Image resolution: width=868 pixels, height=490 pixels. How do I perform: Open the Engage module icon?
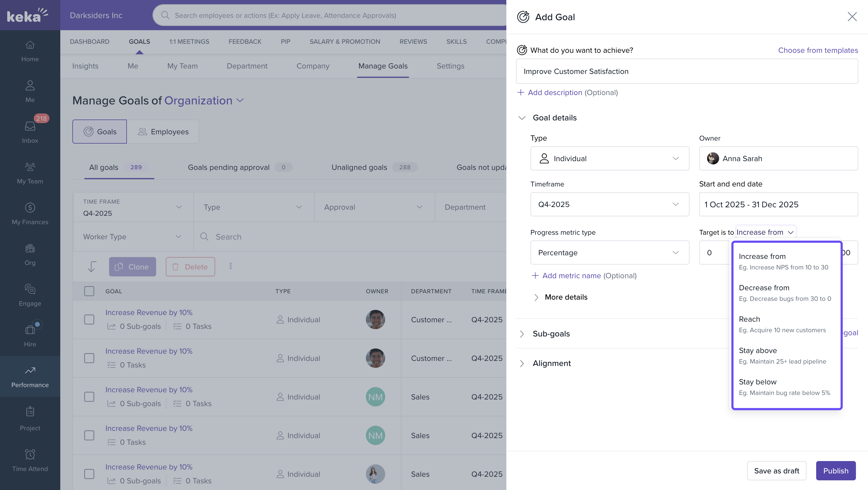pyautogui.click(x=30, y=289)
